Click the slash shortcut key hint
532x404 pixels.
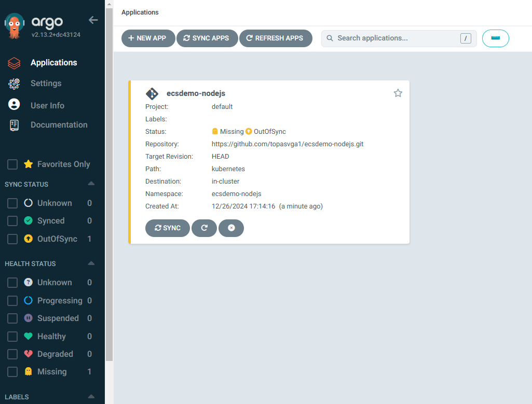pyautogui.click(x=466, y=38)
